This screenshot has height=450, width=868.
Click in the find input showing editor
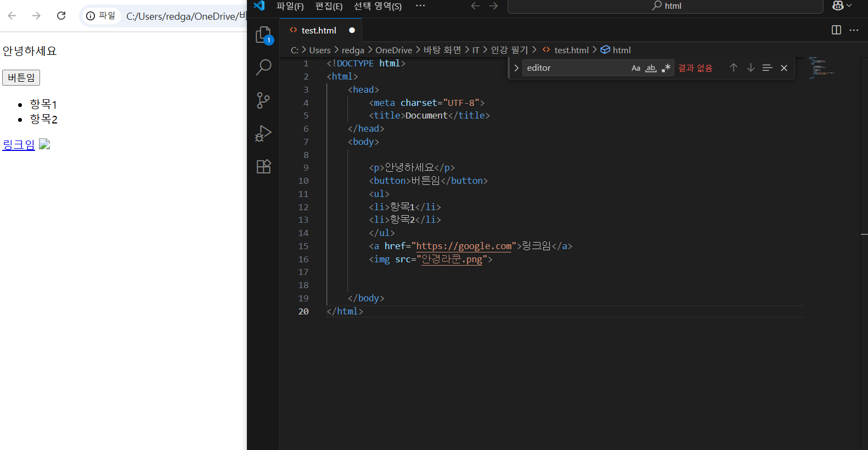(x=575, y=68)
